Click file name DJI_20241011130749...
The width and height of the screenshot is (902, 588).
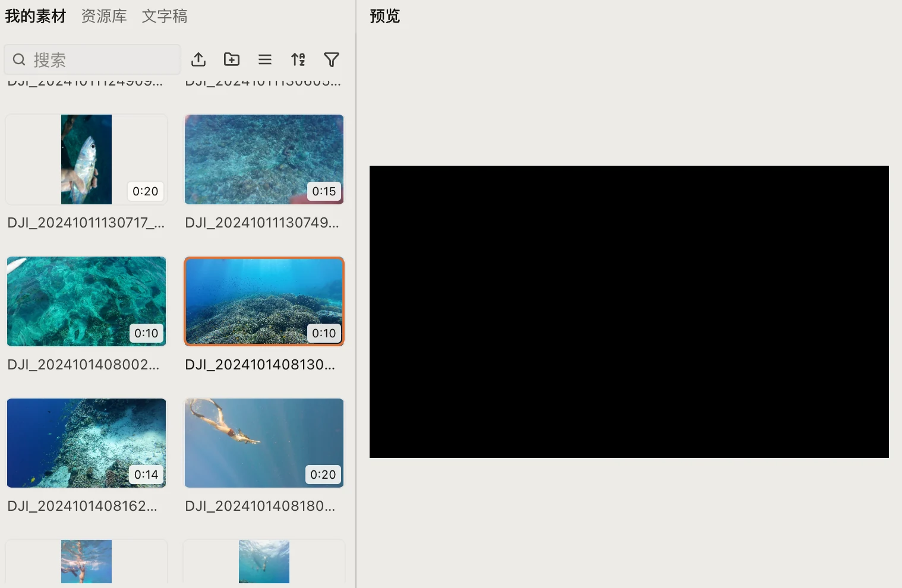coord(262,223)
